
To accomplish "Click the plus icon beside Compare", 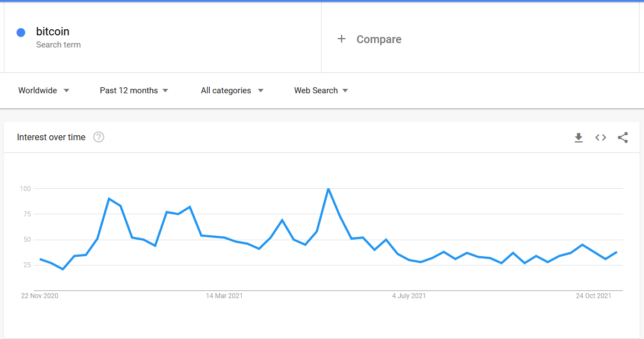I will (341, 39).
